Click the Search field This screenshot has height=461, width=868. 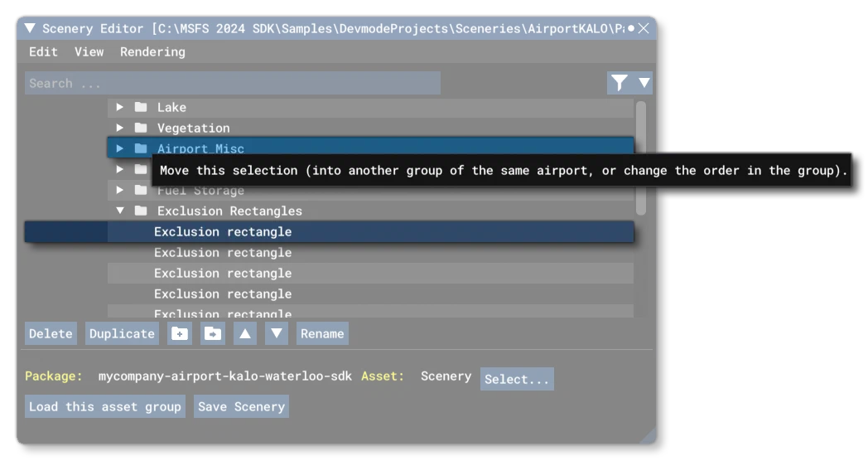tap(233, 83)
